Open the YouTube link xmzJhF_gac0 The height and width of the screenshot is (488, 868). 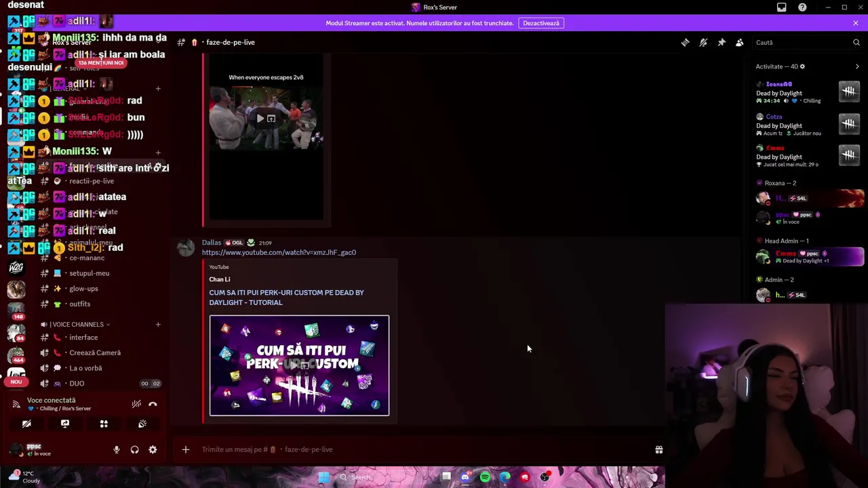[x=279, y=252]
